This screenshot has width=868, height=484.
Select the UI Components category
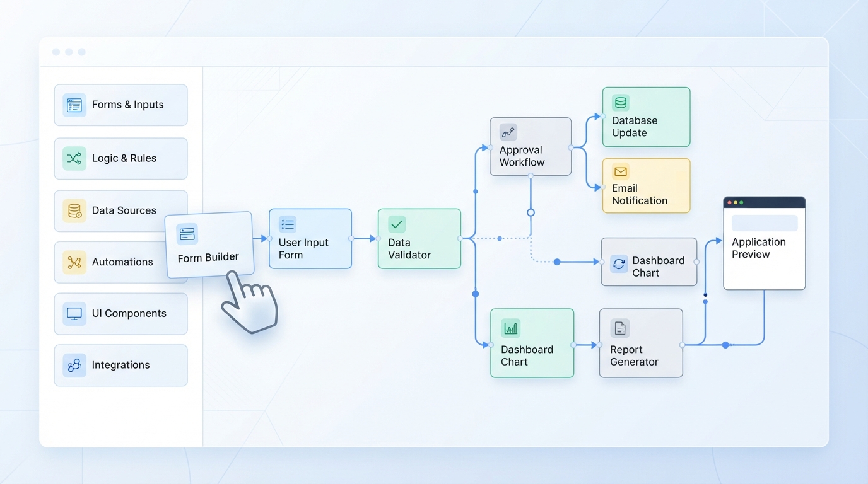[x=121, y=314]
